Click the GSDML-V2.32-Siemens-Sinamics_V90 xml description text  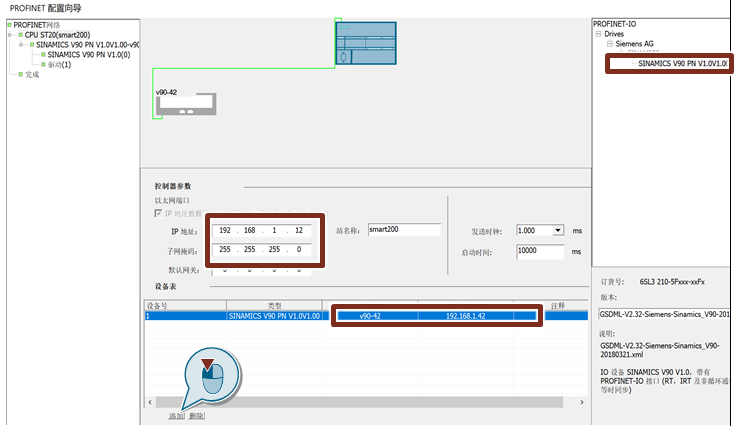tap(659, 350)
